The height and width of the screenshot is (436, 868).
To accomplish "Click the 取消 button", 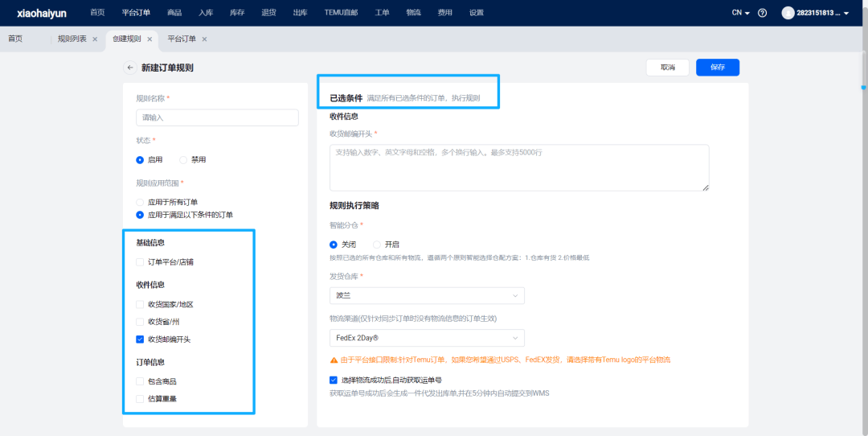I will (x=667, y=68).
